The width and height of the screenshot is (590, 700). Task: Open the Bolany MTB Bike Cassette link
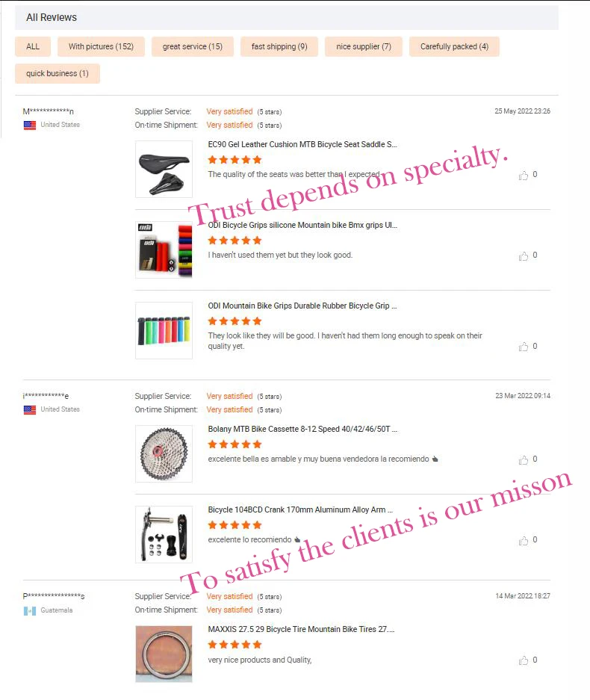pos(302,429)
